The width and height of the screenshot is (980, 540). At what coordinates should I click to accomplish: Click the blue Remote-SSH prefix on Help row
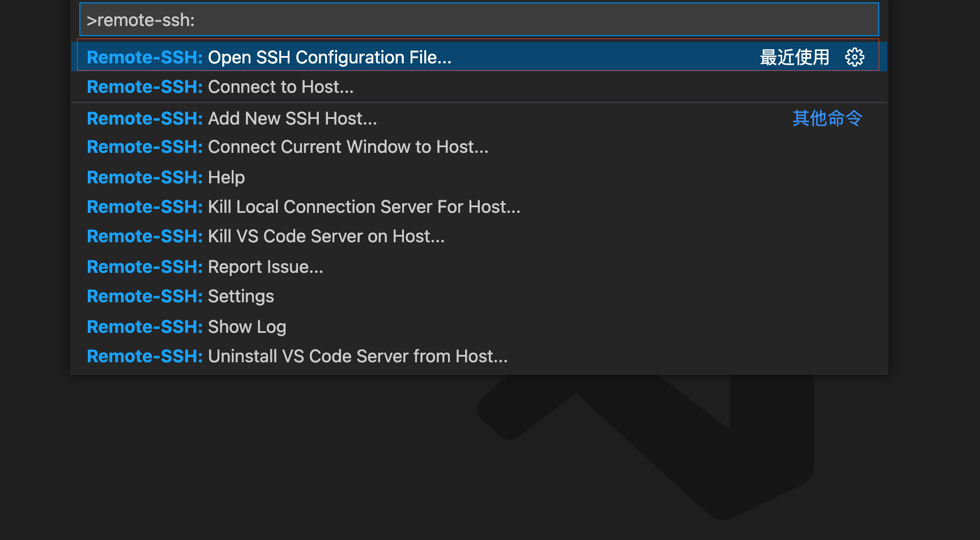click(144, 178)
